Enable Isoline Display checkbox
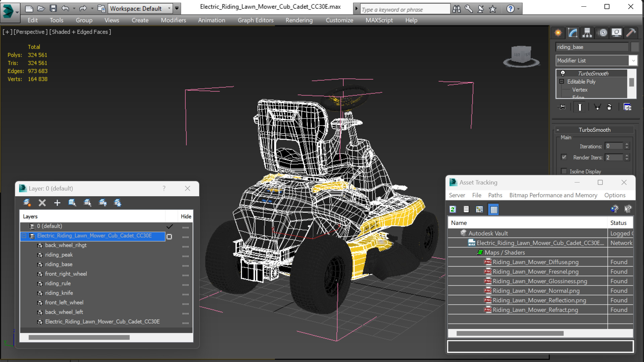The height and width of the screenshot is (362, 644). tap(564, 171)
